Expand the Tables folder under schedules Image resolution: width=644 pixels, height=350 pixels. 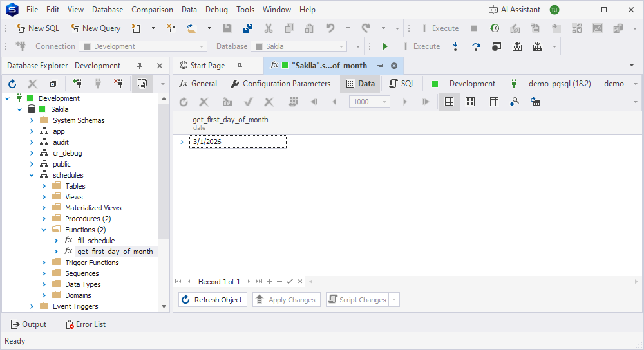(x=44, y=186)
